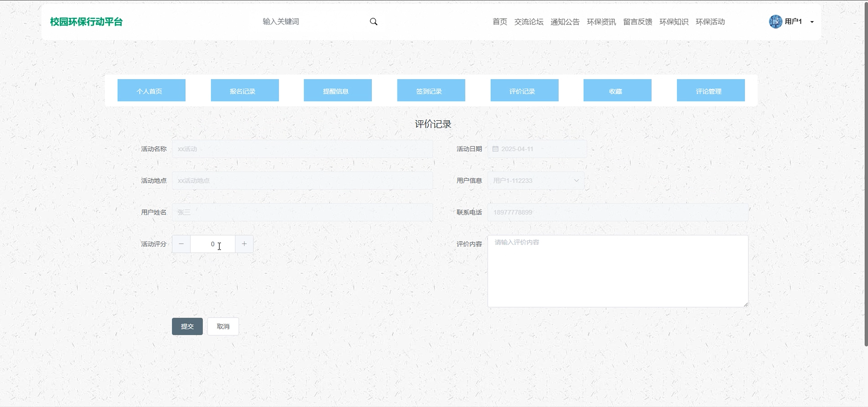Image resolution: width=868 pixels, height=407 pixels.
Task: Open 环保活动 navigation item
Action: click(x=710, y=22)
